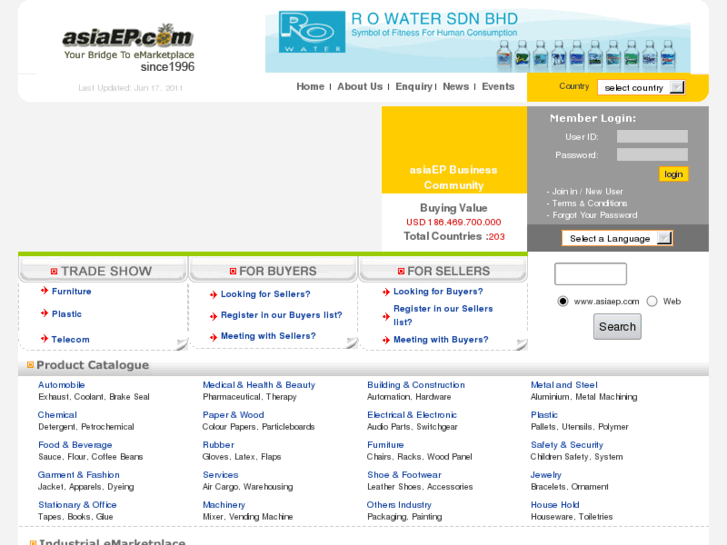Open Register in our Sellers list link

[443, 315]
